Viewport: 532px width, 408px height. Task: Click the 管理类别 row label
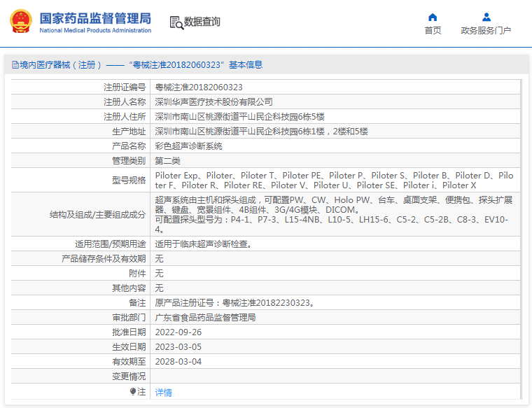[x=129, y=161]
